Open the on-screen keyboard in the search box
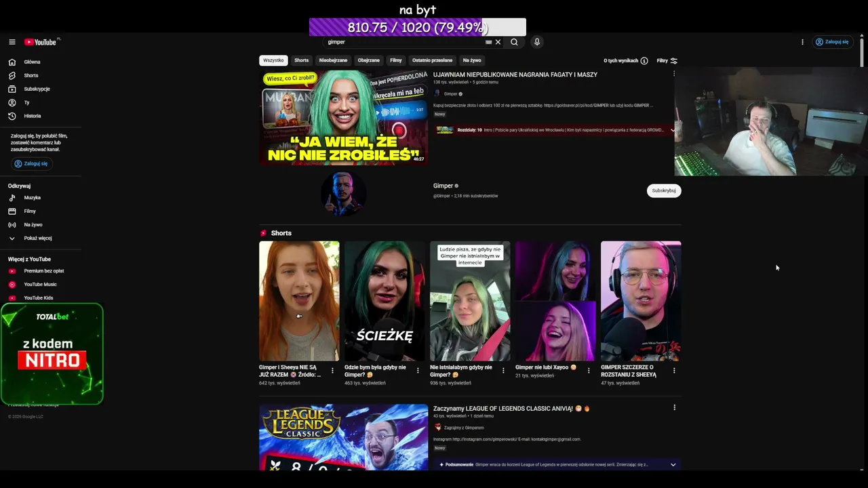This screenshot has height=488, width=868. [488, 42]
